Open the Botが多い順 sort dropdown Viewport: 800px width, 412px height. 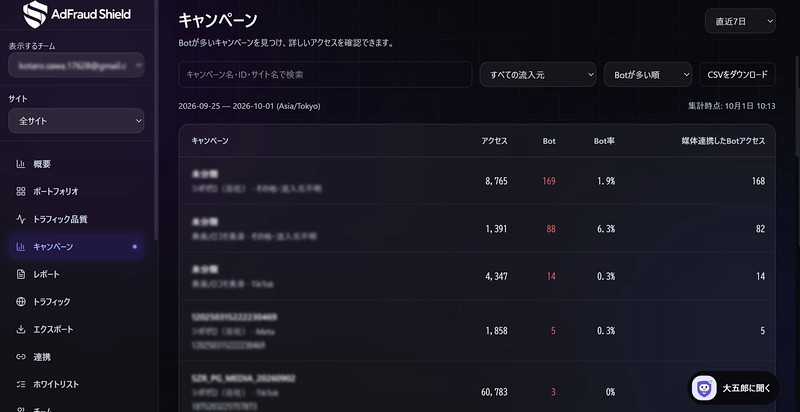[x=648, y=75]
